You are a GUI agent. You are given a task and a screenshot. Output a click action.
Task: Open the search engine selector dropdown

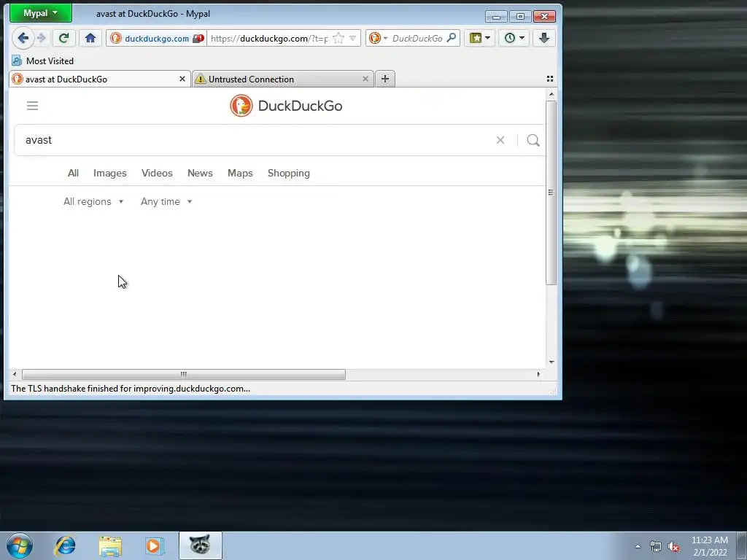[x=378, y=38]
